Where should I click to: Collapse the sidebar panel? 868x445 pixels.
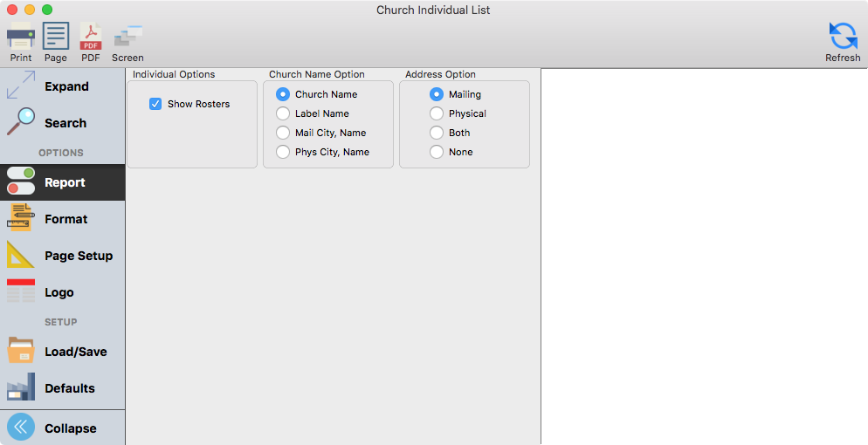click(x=21, y=428)
